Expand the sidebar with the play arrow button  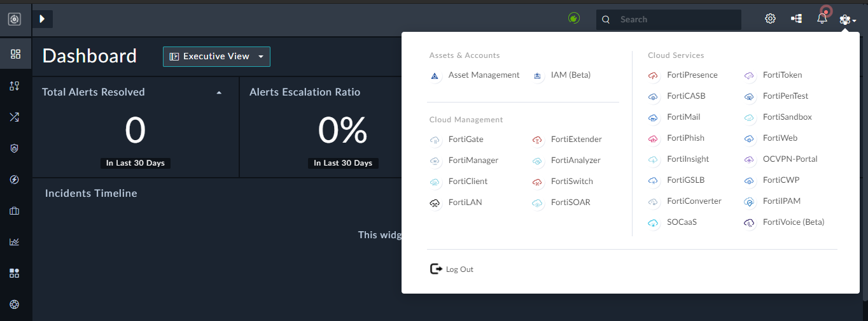coord(42,19)
